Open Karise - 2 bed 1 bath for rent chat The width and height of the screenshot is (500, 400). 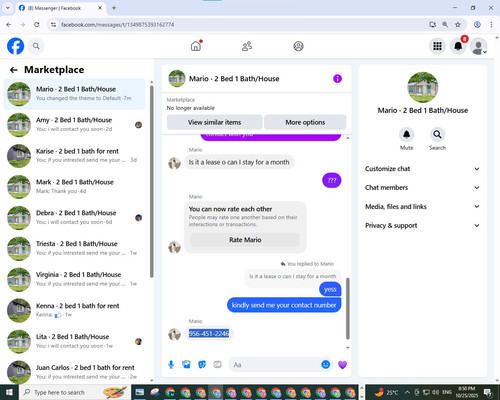74,156
